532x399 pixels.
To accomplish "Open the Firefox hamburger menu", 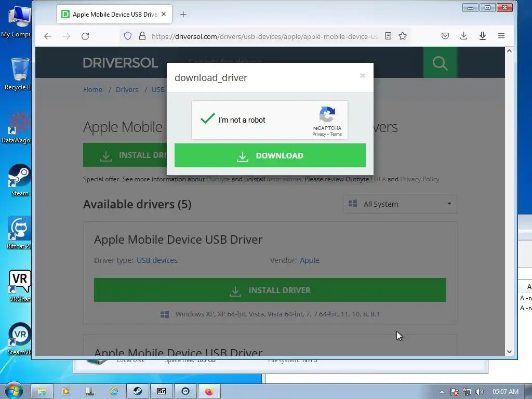I will tap(501, 36).
